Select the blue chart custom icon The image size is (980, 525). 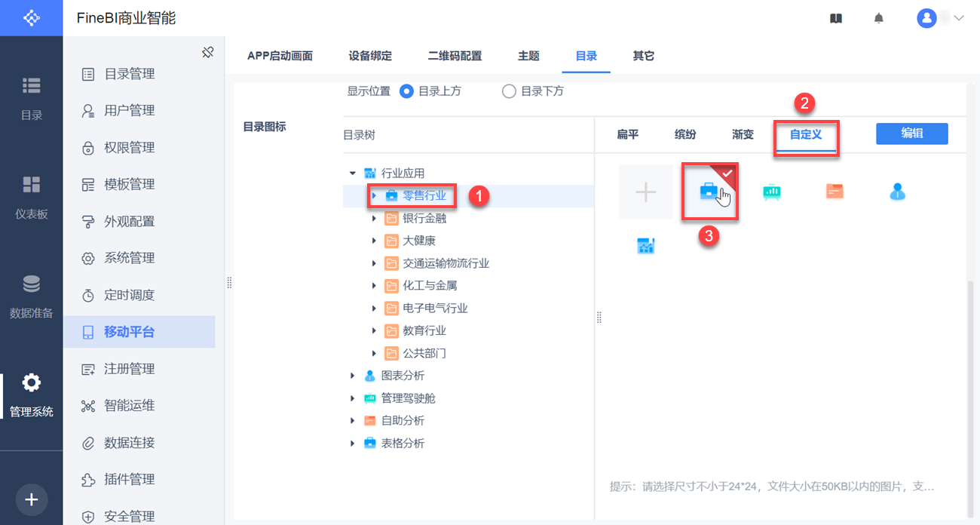(645, 245)
